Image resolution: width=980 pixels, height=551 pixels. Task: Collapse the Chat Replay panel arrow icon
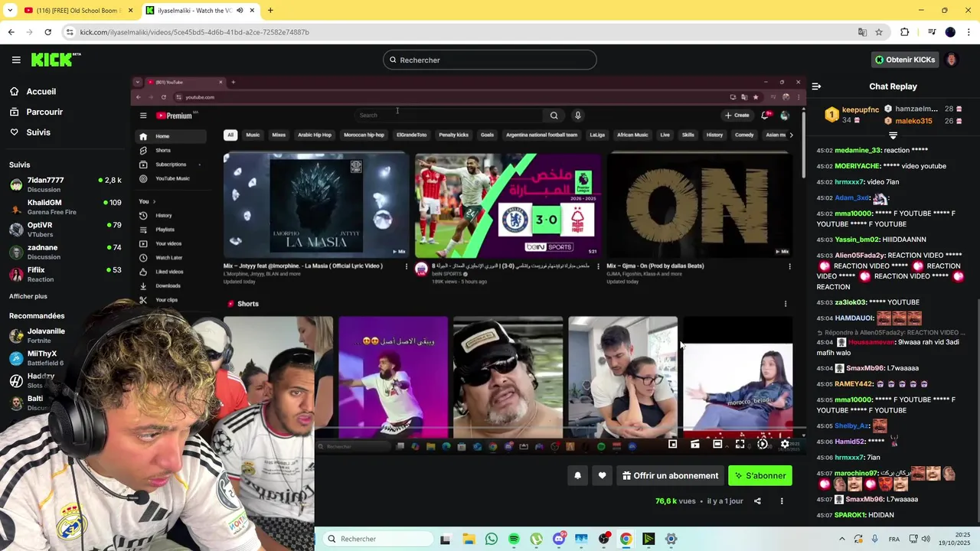coord(816,86)
